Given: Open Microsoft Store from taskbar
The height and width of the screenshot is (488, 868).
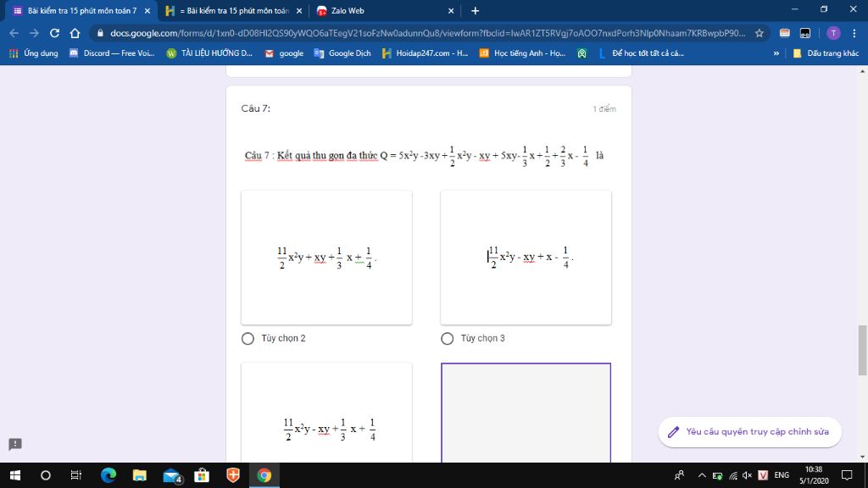Looking at the screenshot, I should click(202, 475).
